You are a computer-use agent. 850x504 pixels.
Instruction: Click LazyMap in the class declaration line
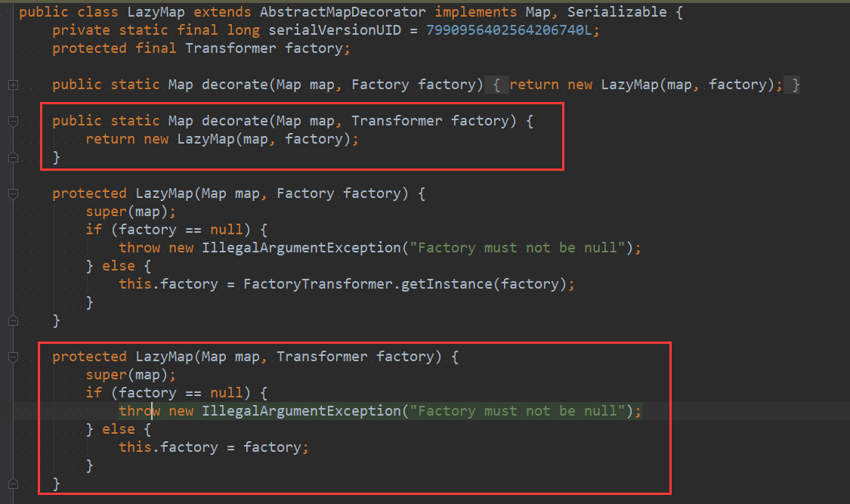[156, 12]
